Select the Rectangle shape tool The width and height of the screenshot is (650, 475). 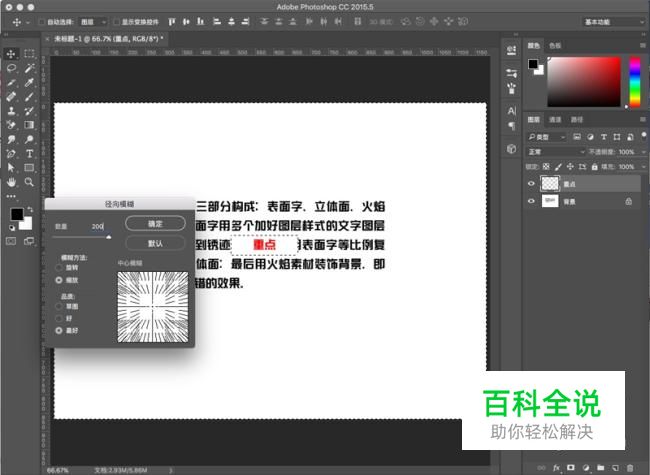tap(29, 167)
